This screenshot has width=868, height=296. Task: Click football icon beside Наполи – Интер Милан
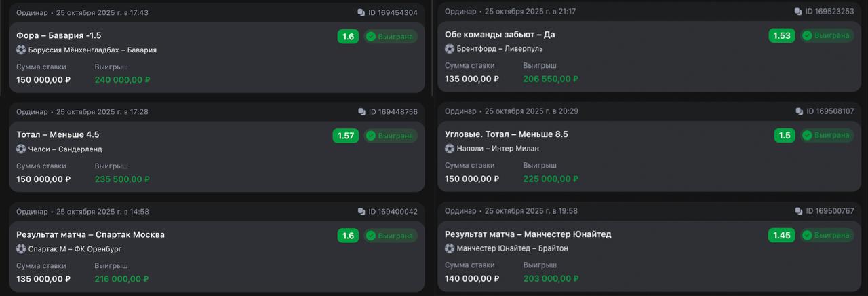click(x=450, y=148)
